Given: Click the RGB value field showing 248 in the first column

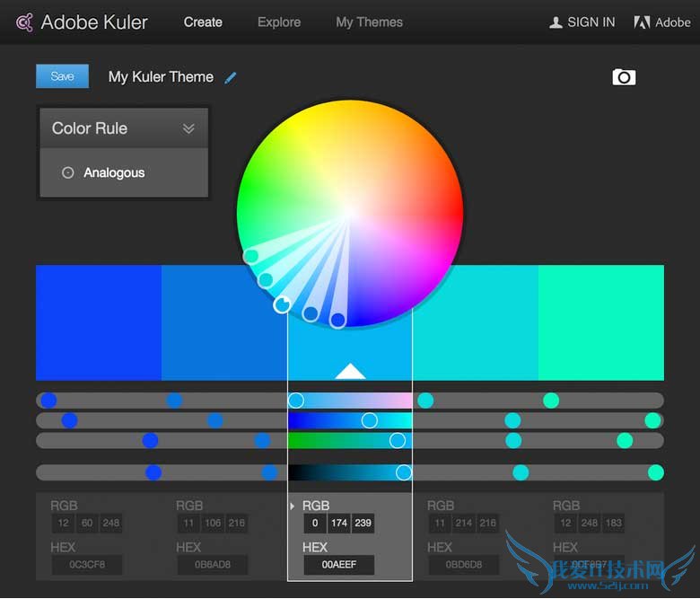Looking at the screenshot, I should (x=110, y=523).
